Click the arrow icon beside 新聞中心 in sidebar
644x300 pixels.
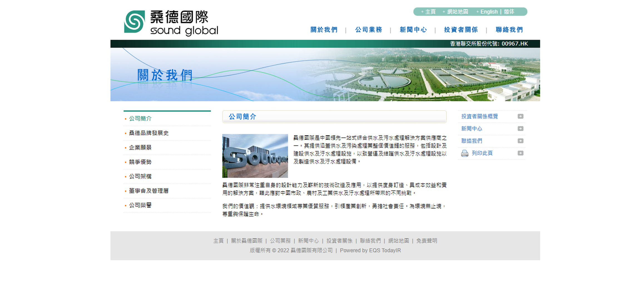[x=520, y=129]
